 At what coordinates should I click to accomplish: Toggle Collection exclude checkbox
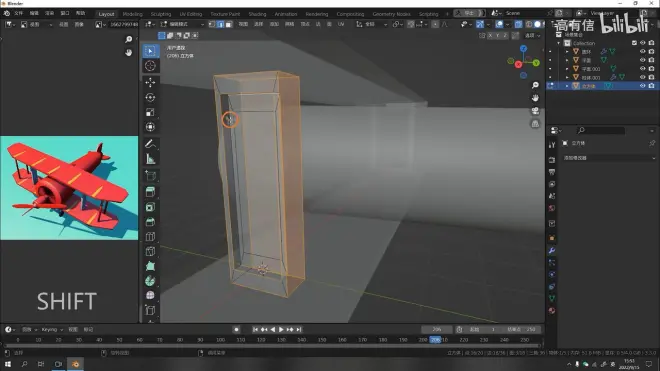coord(634,43)
